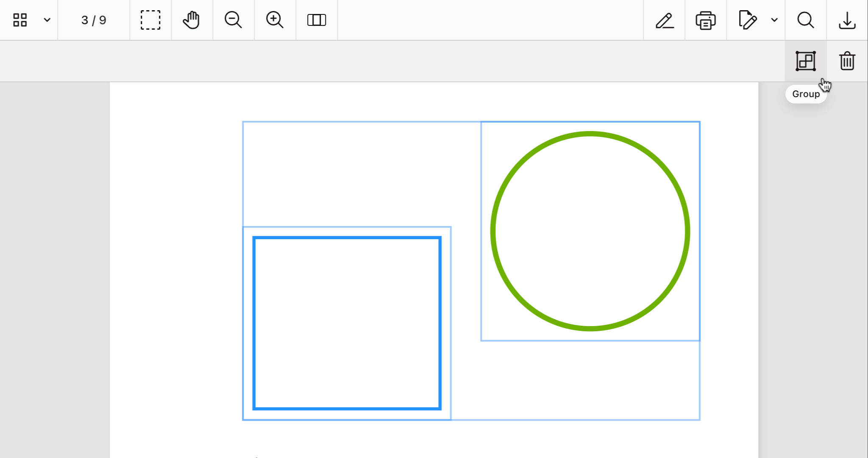
Task: Expand the thumbnail view options chevron
Action: point(47,20)
